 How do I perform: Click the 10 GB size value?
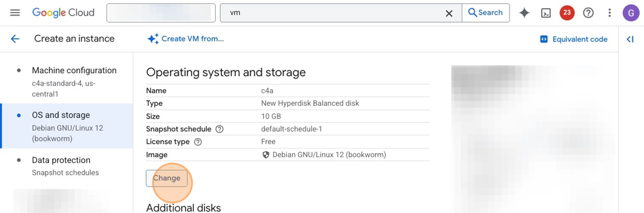[271, 116]
